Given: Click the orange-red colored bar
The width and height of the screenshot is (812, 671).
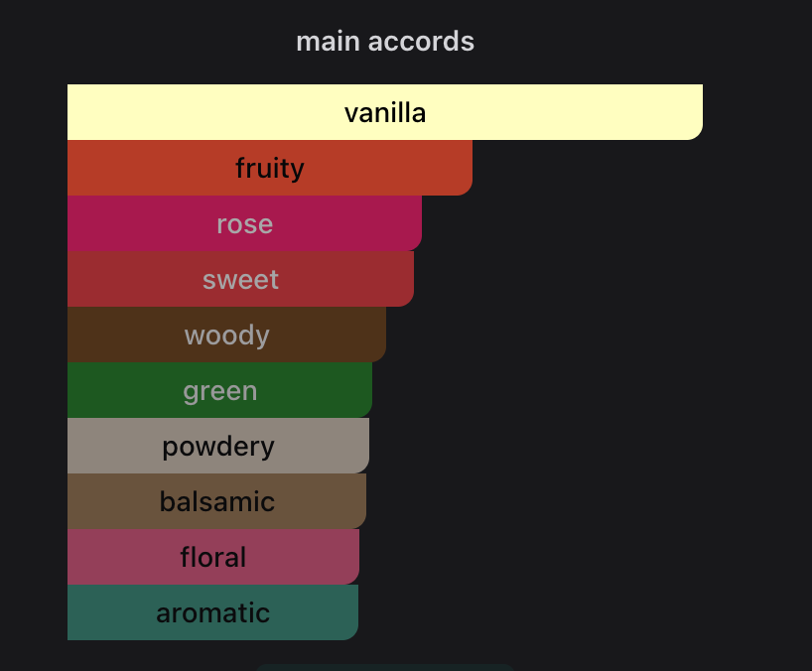Looking at the screenshot, I should pos(270,168).
